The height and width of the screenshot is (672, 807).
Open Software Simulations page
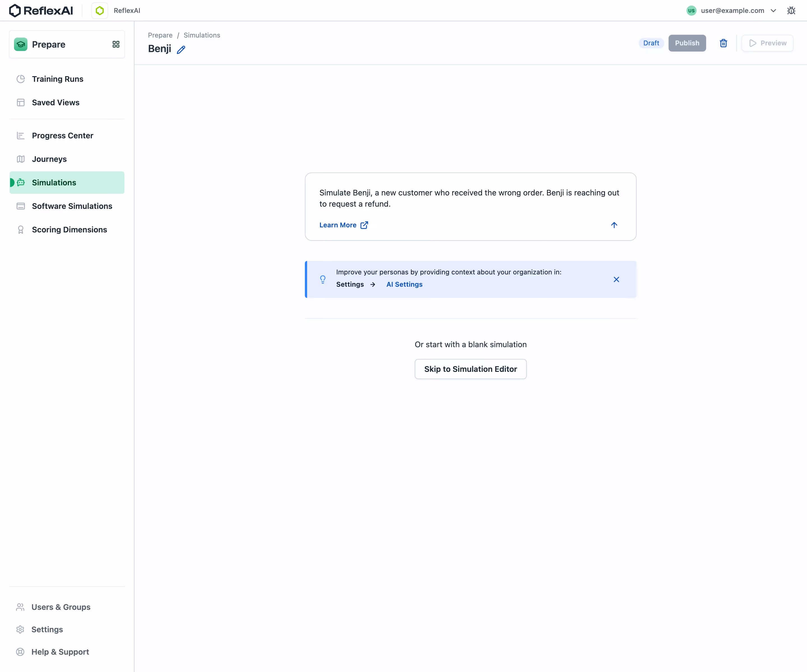[x=67, y=206]
